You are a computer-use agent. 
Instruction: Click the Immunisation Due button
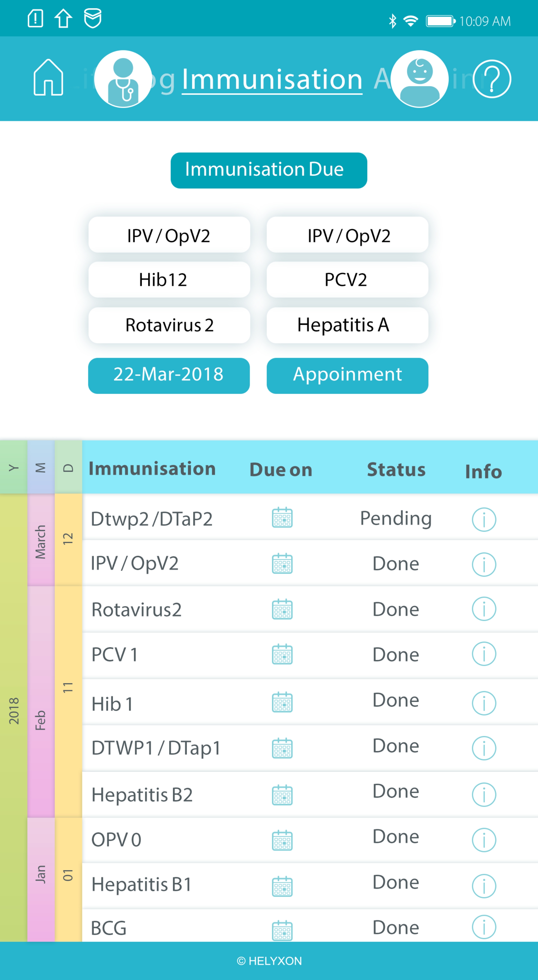coord(269,170)
